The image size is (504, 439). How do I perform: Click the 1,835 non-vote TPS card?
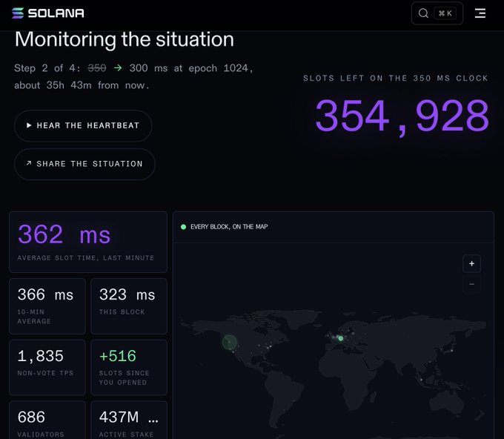pyautogui.click(x=47, y=367)
